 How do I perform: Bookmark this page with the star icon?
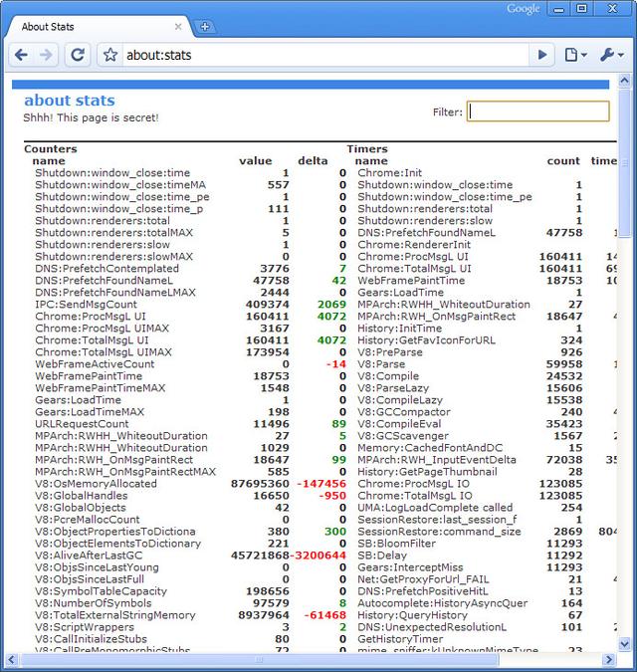tap(109, 55)
